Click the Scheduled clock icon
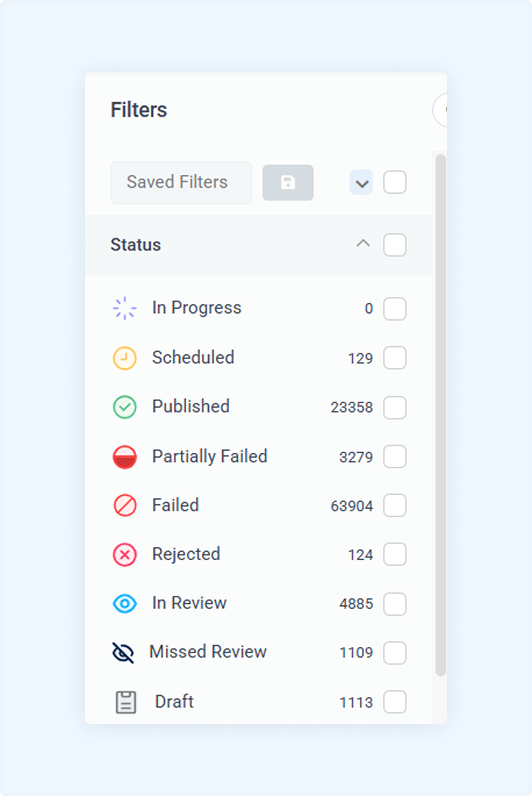The height and width of the screenshot is (796, 532). (x=125, y=358)
